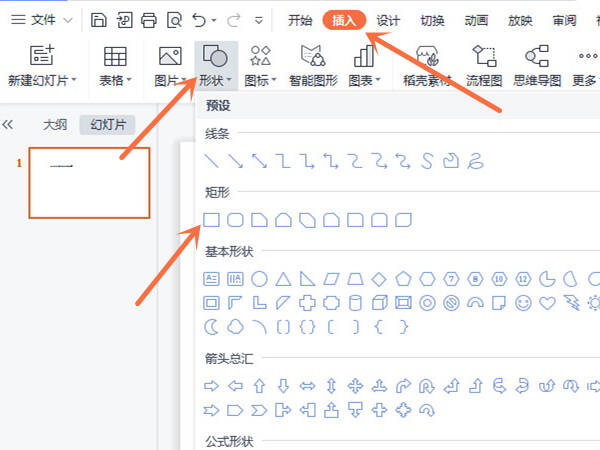Select the straight line shape

pos(211,161)
